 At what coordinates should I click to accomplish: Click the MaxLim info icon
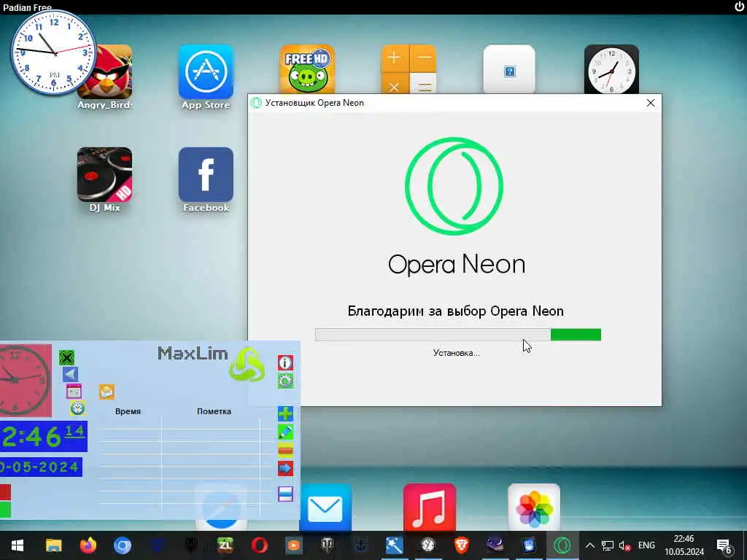(x=285, y=363)
